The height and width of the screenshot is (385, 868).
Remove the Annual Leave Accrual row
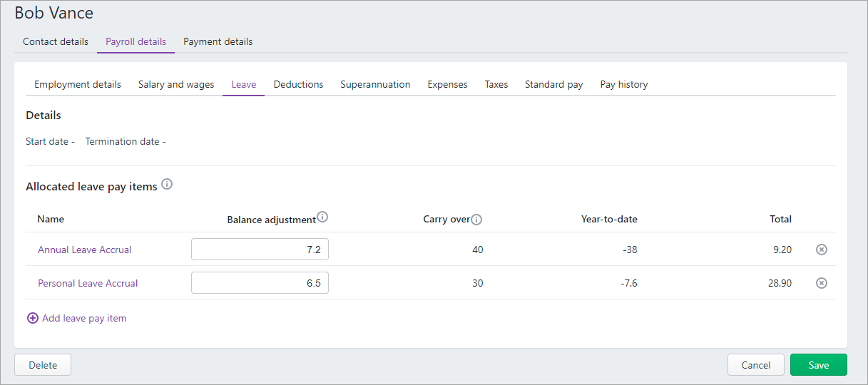[x=821, y=250]
